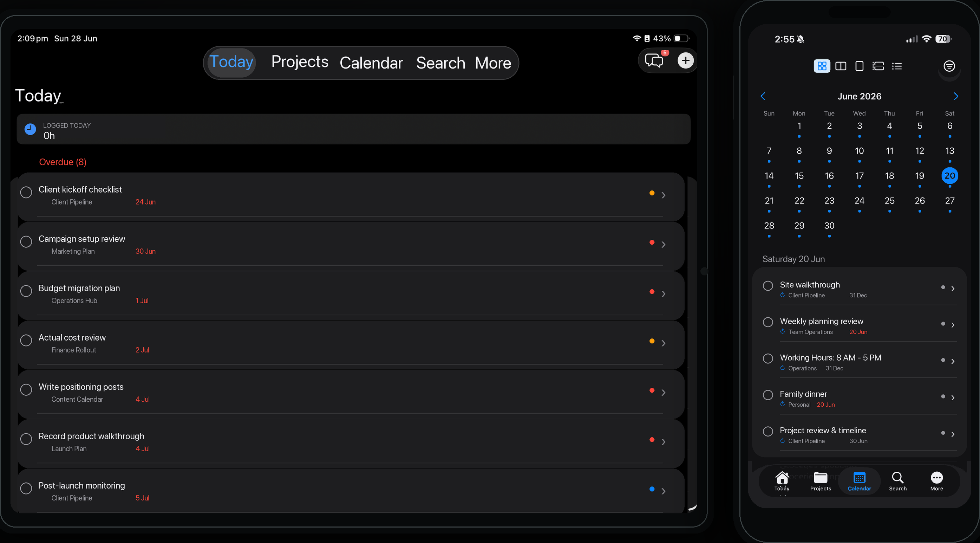The width and height of the screenshot is (980, 543).
Task: Click the orange priority dot on Client kickoff checklist
Action: 652,193
